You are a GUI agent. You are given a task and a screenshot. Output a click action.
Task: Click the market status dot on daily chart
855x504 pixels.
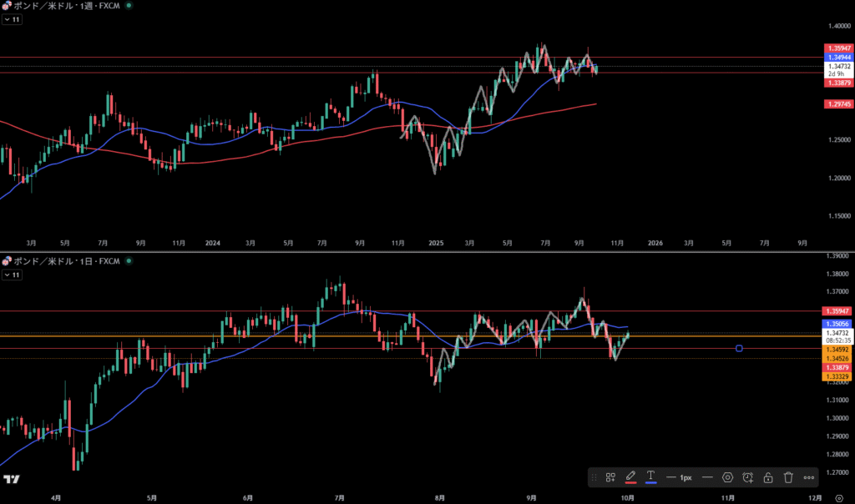pos(129,261)
